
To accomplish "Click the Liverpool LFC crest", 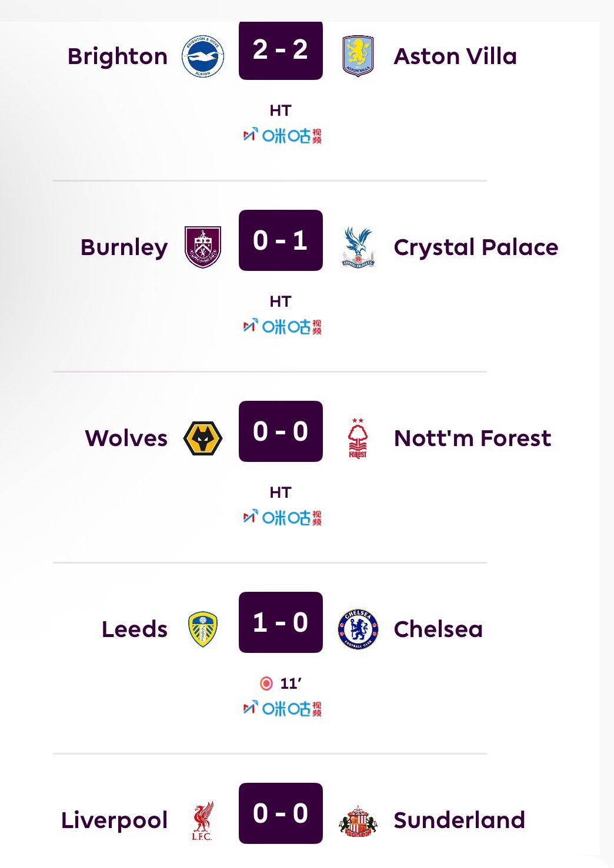I will click(x=202, y=820).
